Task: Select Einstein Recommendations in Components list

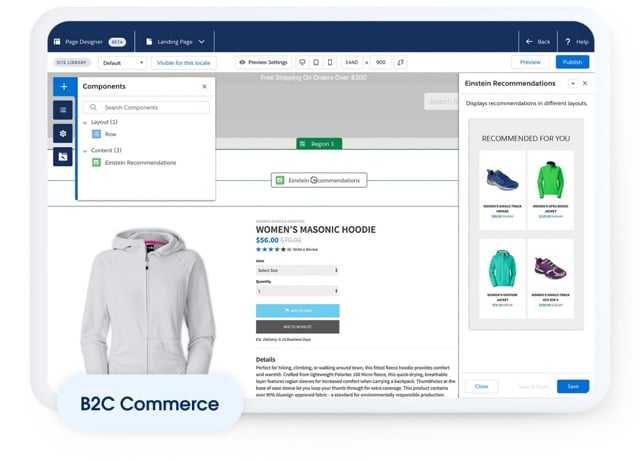Action: click(x=134, y=163)
